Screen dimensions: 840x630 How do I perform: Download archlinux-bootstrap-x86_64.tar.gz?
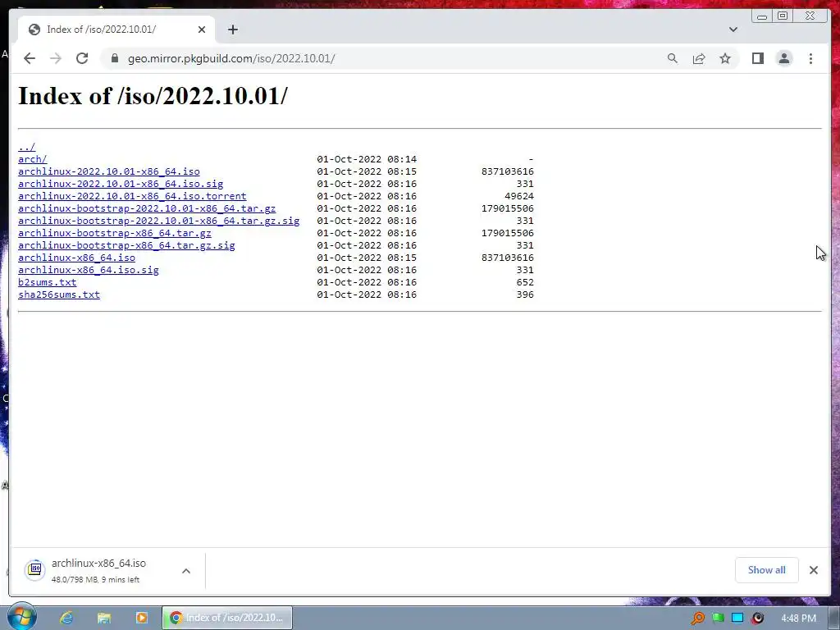tap(115, 233)
